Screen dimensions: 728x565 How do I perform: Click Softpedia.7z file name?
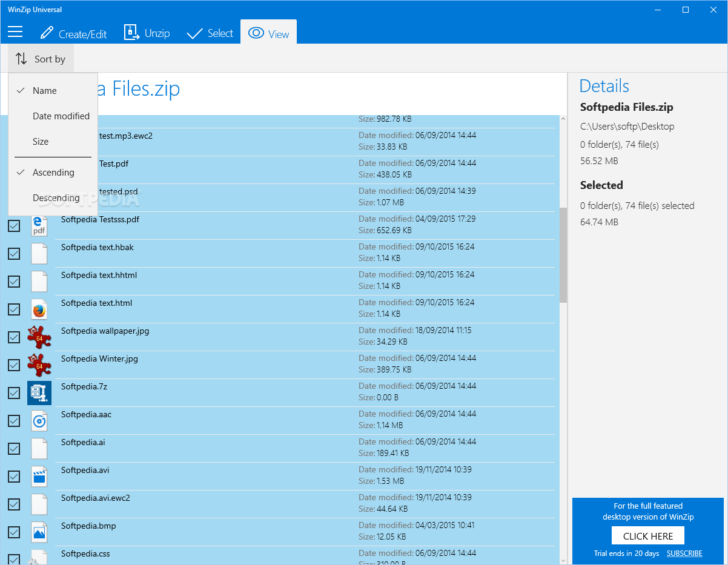tap(84, 386)
